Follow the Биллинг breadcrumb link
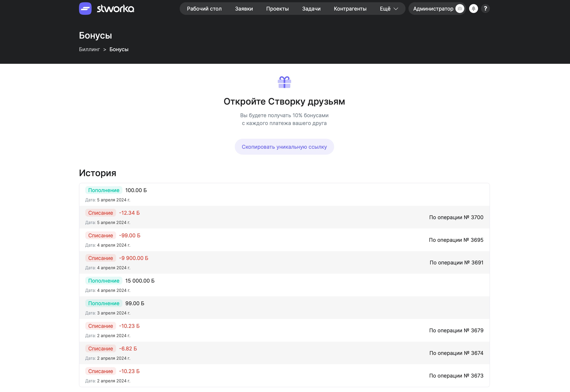570x392 pixels. click(x=89, y=49)
